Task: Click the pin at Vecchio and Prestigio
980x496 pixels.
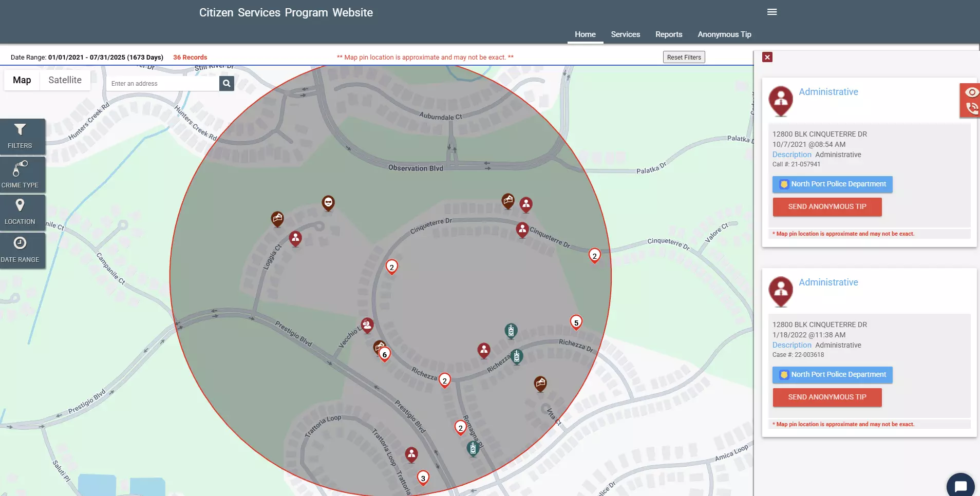Action: (367, 326)
